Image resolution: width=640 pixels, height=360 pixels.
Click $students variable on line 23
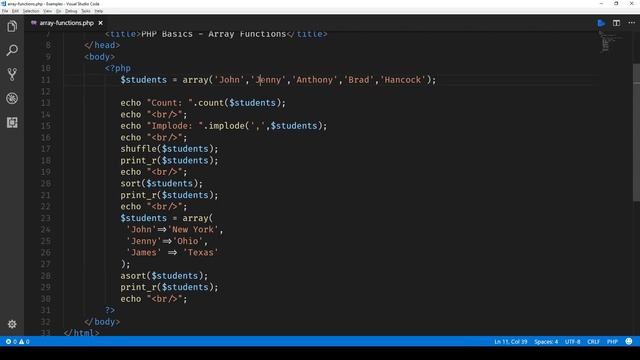coord(143,218)
